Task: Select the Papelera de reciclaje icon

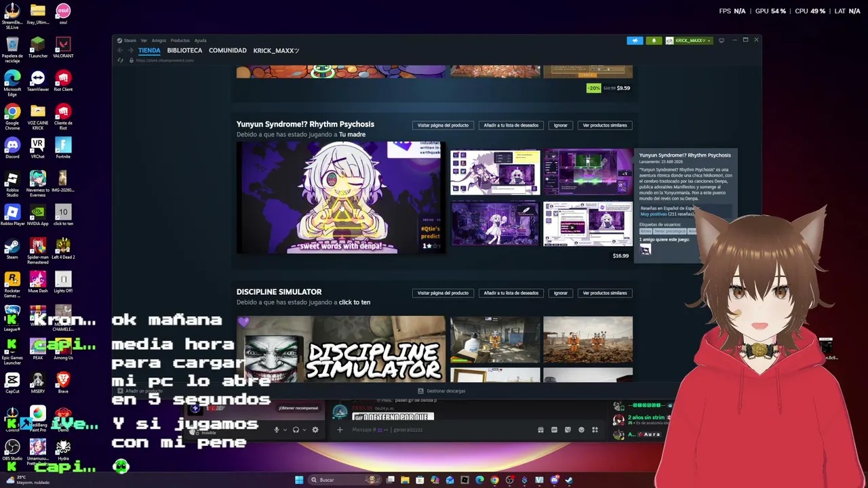Action: tap(12, 49)
